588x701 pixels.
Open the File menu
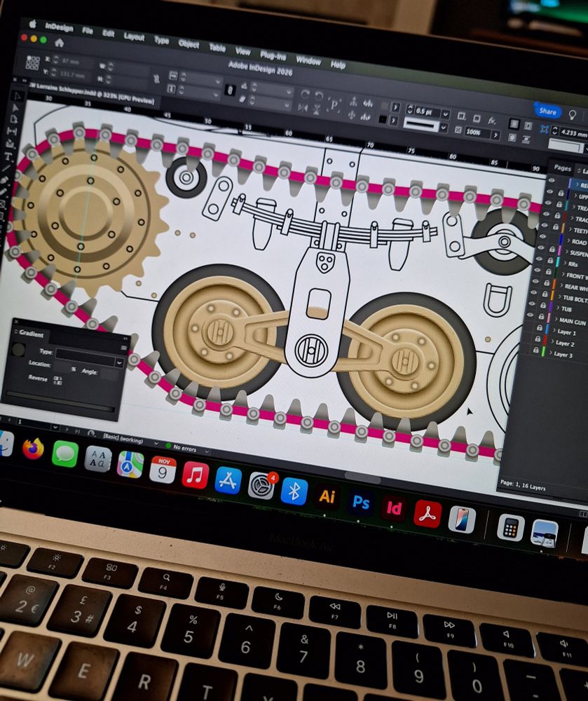88,31
